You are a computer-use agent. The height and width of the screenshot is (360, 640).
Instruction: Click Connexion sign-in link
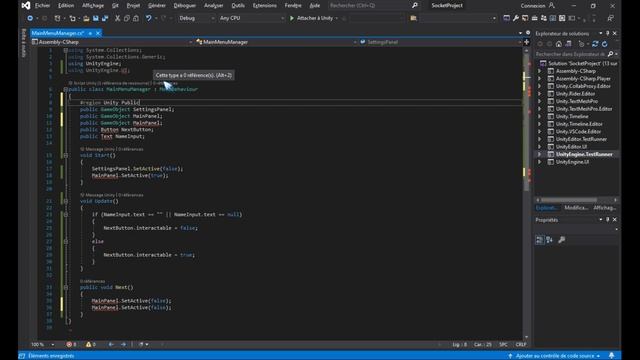coord(533,5)
